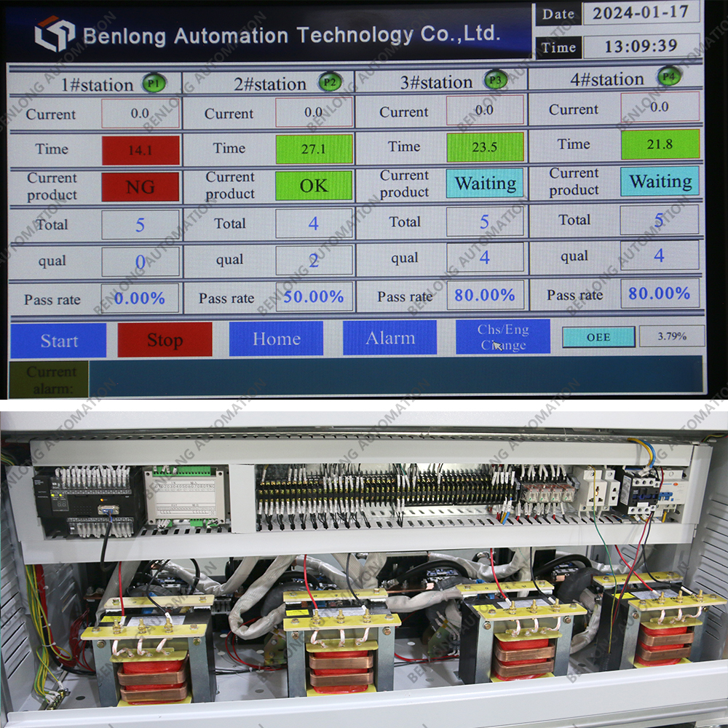Click the green P3 indicator for 3#station

click(496, 79)
